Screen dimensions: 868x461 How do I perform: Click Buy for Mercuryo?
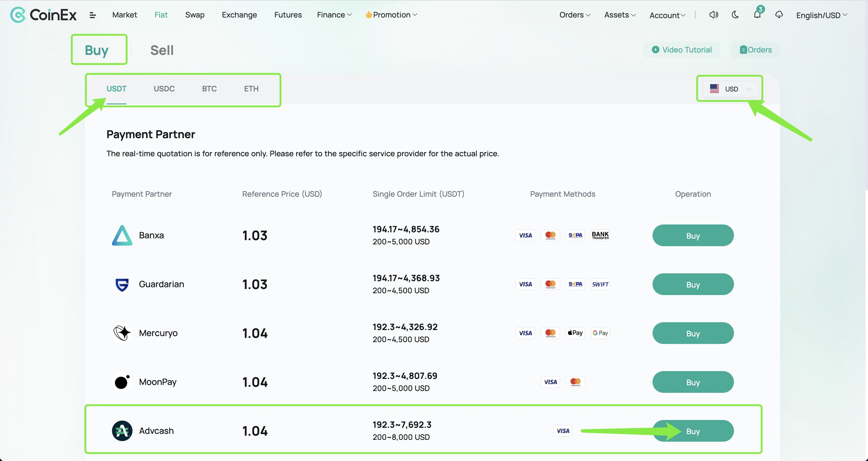(693, 333)
